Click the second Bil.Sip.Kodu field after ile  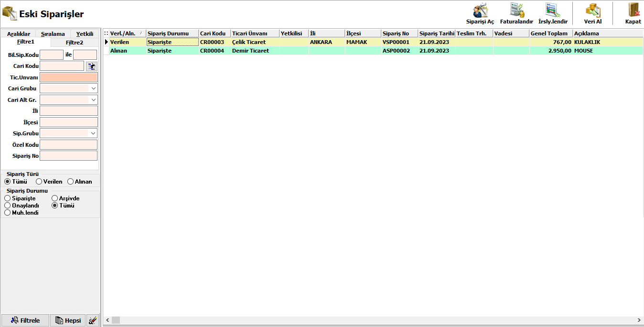click(85, 55)
